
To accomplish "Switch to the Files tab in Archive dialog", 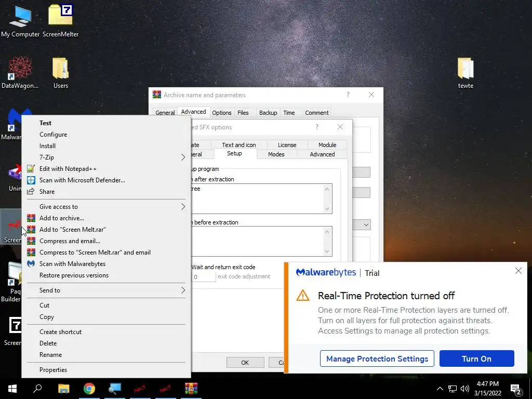I will [243, 113].
